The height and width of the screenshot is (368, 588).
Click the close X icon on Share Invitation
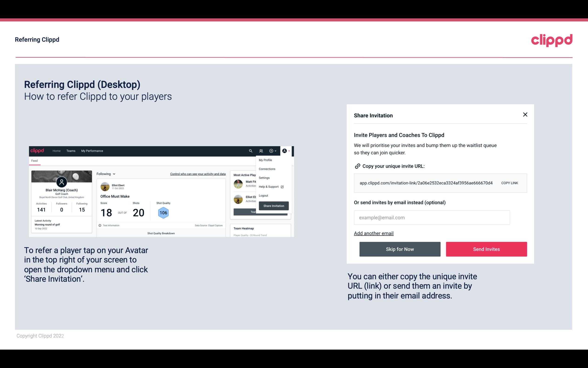point(525,115)
